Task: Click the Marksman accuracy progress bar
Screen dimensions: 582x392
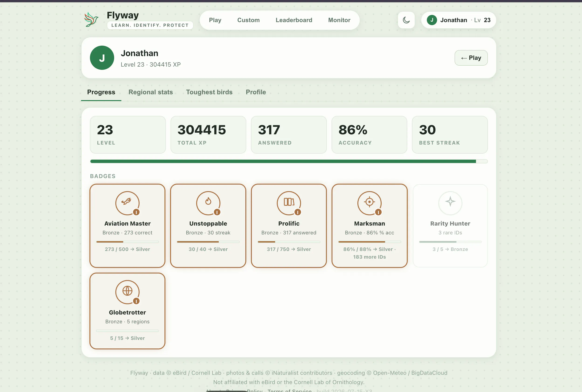Action: click(369, 242)
